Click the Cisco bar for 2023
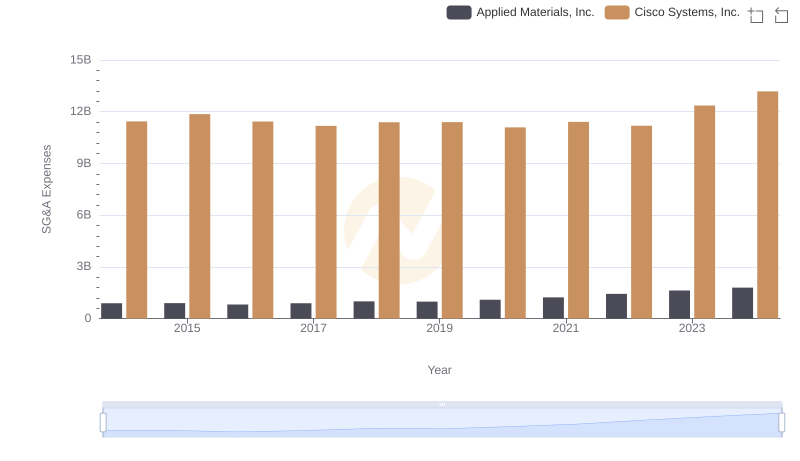 (x=705, y=212)
